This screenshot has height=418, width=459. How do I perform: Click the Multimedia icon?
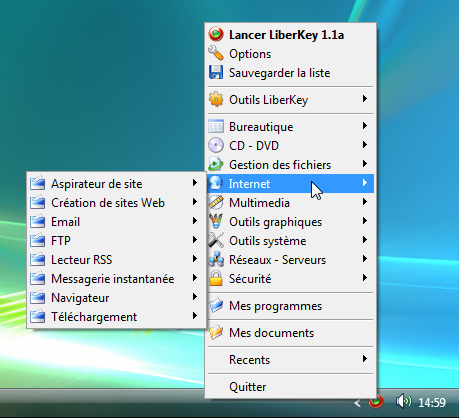[x=216, y=202]
